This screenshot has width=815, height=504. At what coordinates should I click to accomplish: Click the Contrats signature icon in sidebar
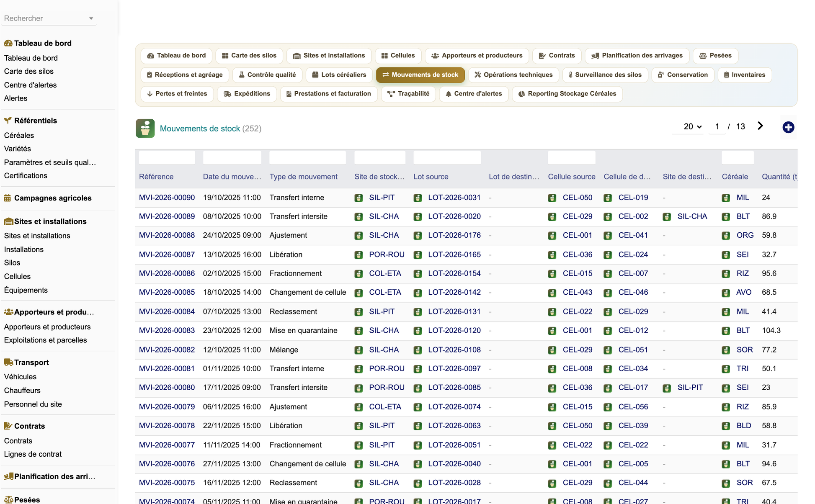[x=8, y=426]
